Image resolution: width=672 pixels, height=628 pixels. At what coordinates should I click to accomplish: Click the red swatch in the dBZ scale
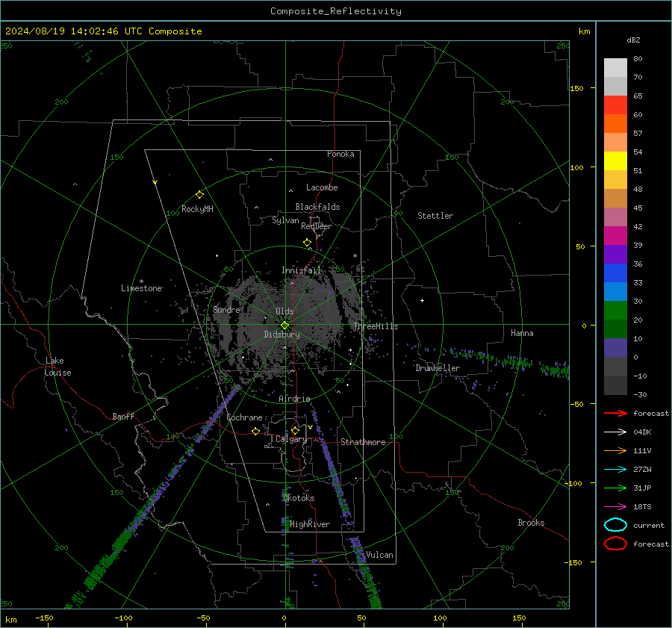(x=615, y=105)
